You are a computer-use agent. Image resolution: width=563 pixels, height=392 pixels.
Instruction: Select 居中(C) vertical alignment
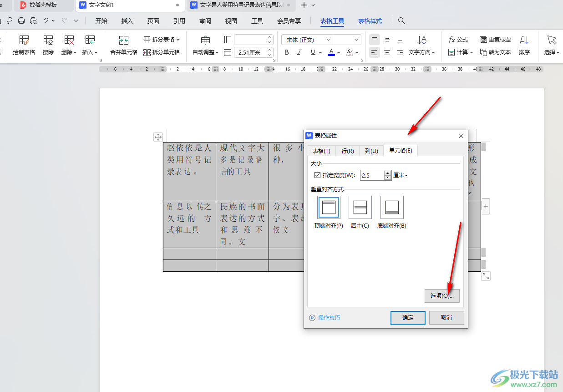tap(360, 212)
